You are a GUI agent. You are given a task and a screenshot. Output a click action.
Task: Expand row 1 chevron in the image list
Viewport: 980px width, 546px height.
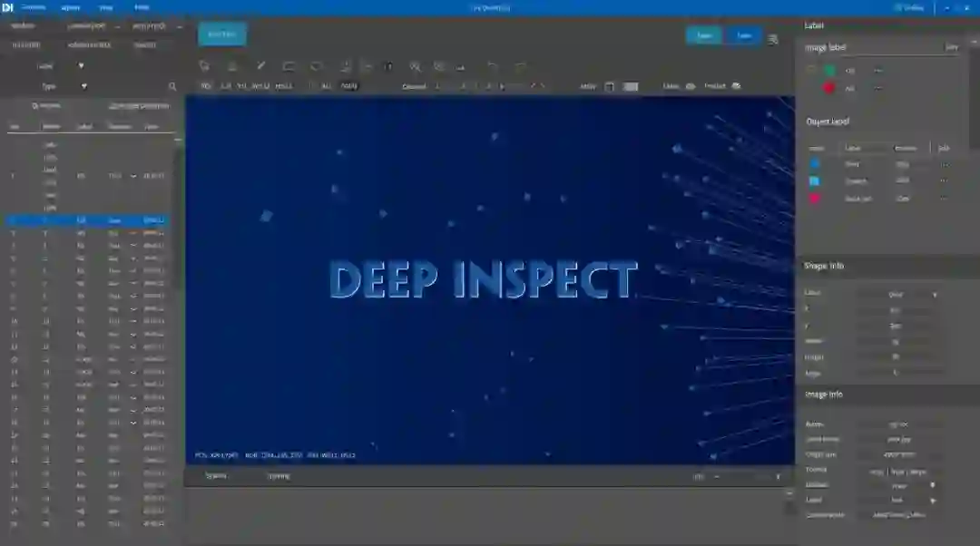[x=133, y=176]
